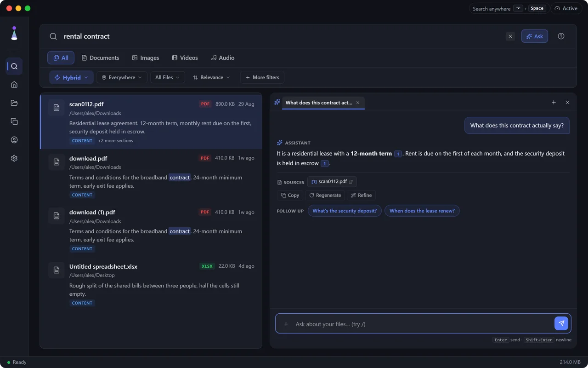Click citation 1 after 12-month term
The height and width of the screenshot is (368, 588).
[398, 154]
